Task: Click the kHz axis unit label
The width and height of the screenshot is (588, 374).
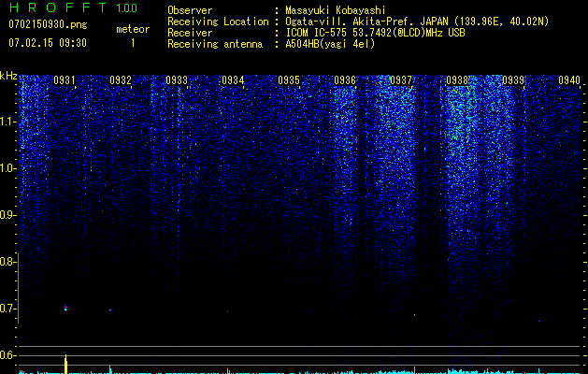Action: point(8,76)
